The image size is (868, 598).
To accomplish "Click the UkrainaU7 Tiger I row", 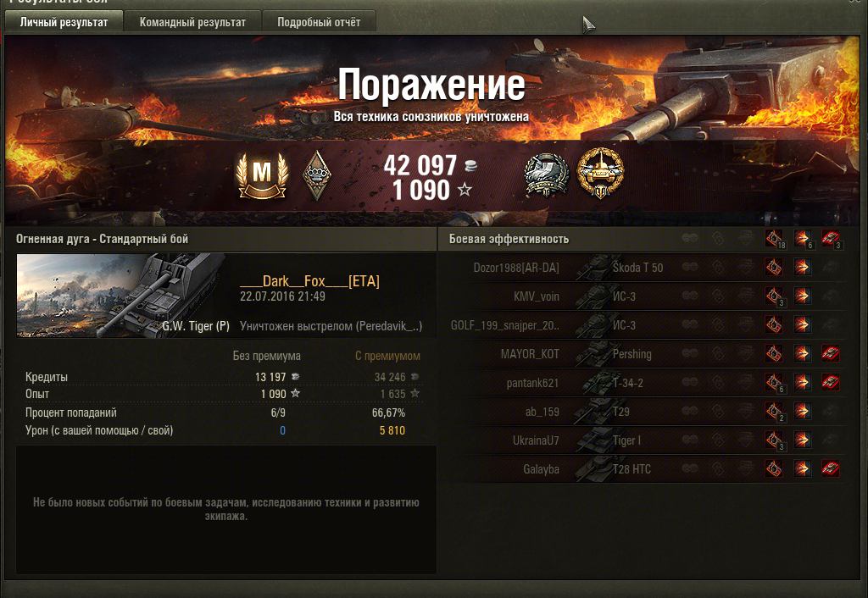I will (645, 440).
